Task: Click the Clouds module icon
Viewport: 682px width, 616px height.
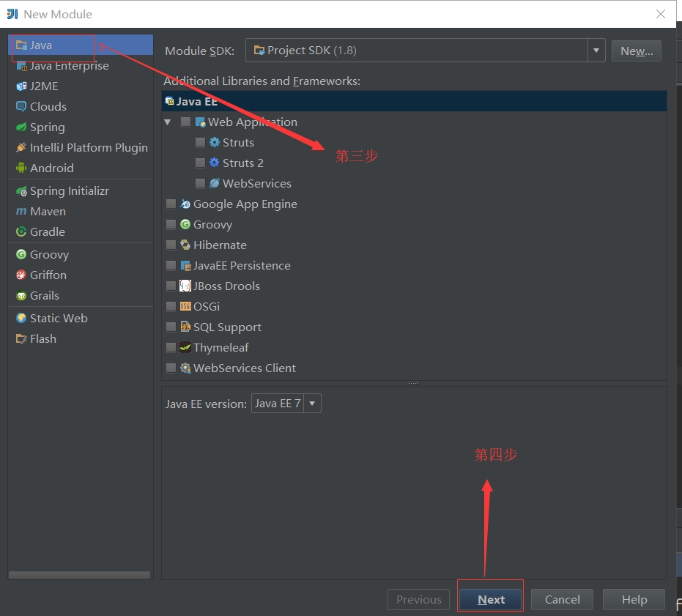Action: point(21,107)
